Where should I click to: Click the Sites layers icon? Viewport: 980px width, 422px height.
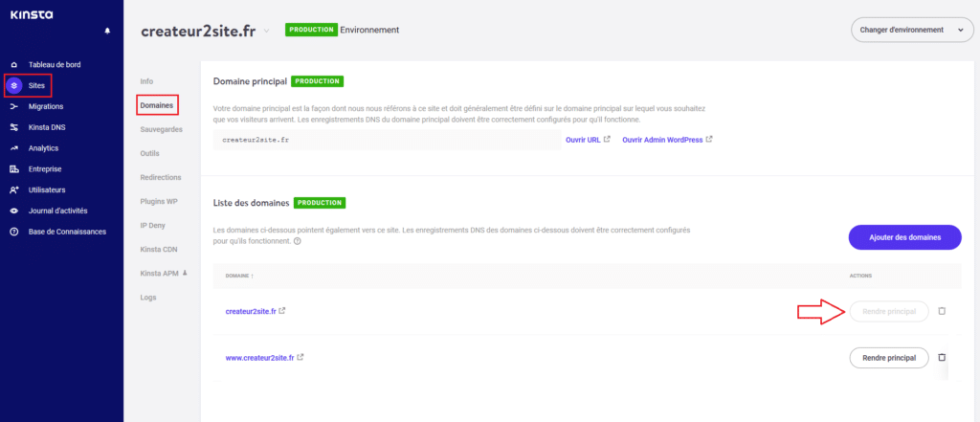coord(13,86)
